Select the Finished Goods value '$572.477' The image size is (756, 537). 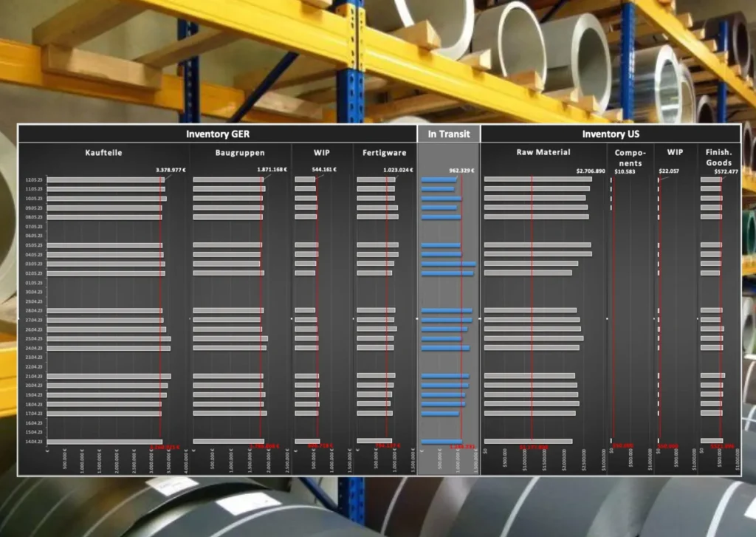726,171
